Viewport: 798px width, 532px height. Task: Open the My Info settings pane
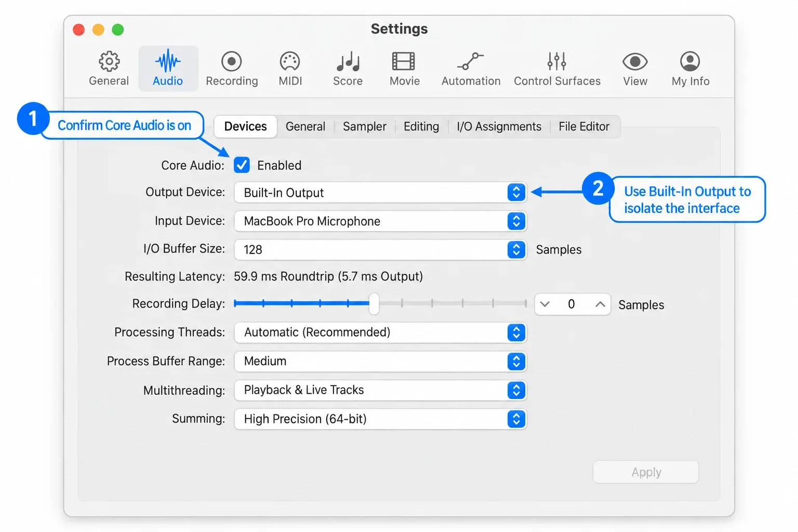pos(690,69)
